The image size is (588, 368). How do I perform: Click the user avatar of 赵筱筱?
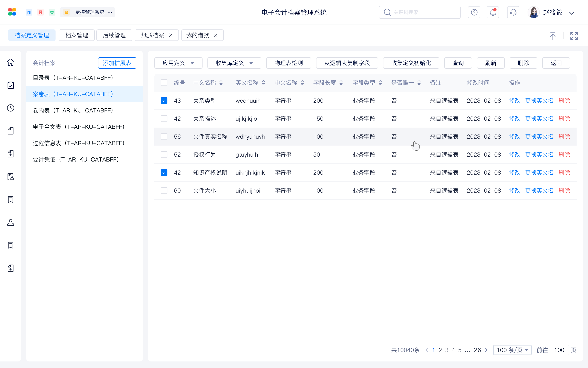tap(533, 12)
